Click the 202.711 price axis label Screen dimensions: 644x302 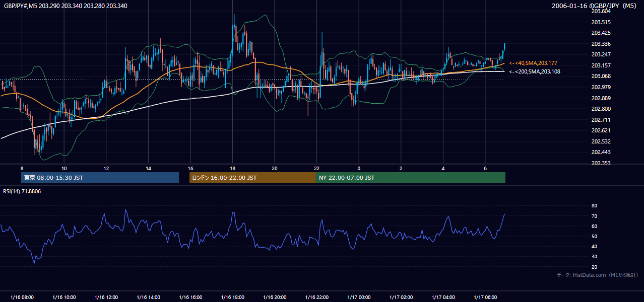tap(601, 120)
